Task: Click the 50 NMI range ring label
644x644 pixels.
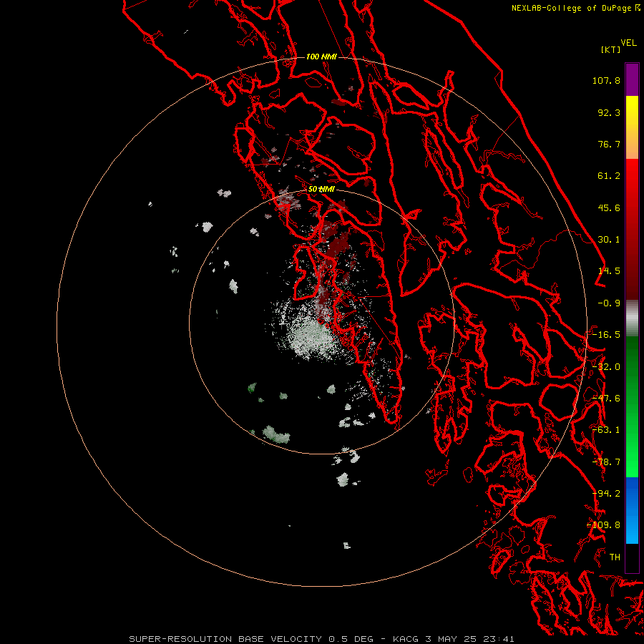Action: pos(321,189)
